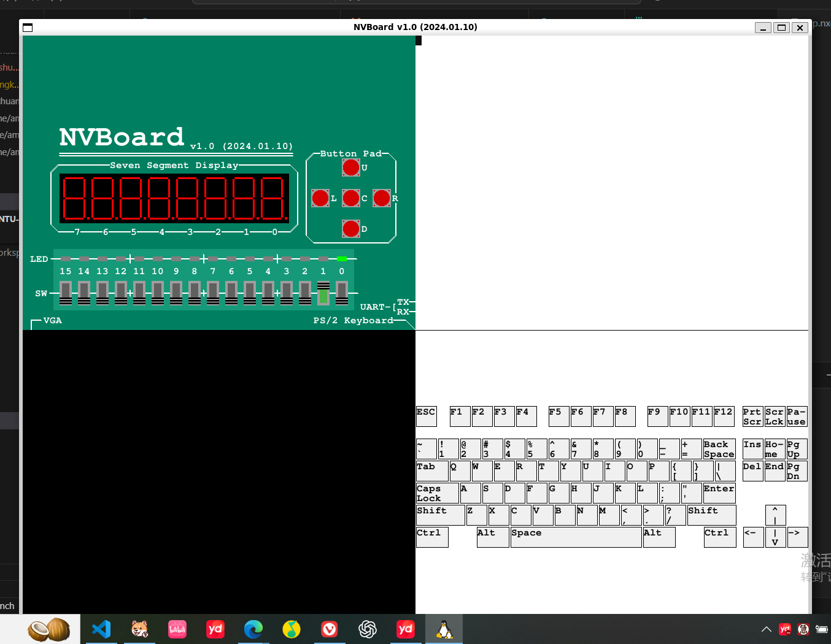Open ChatGPT app from taskbar
This screenshot has height=644, width=831.
(x=368, y=629)
